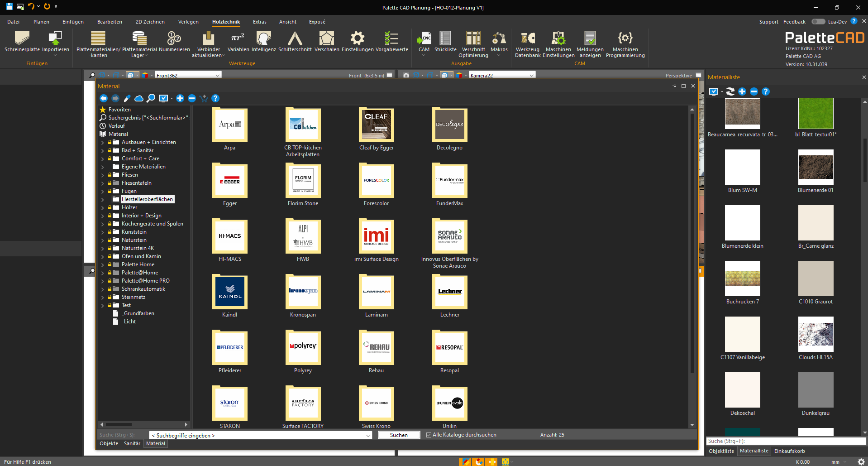
Task: Insert a Schreinerplatte from the ribbon
Action: coord(22,42)
